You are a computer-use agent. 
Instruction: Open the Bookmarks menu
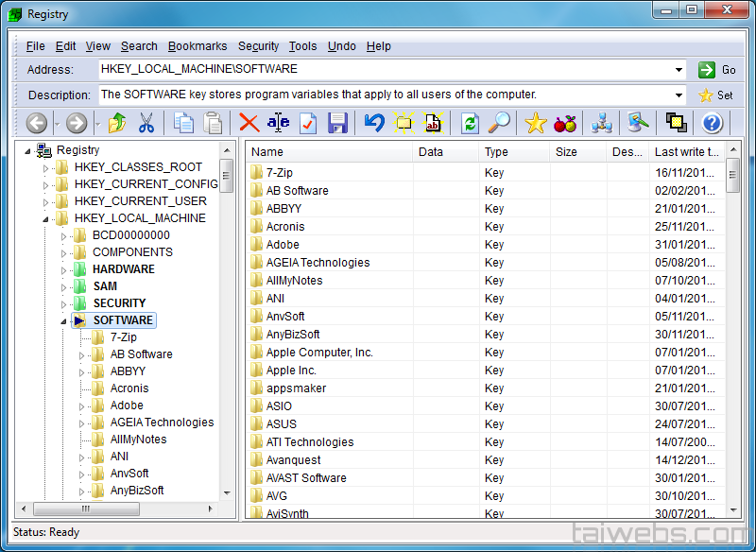198,46
